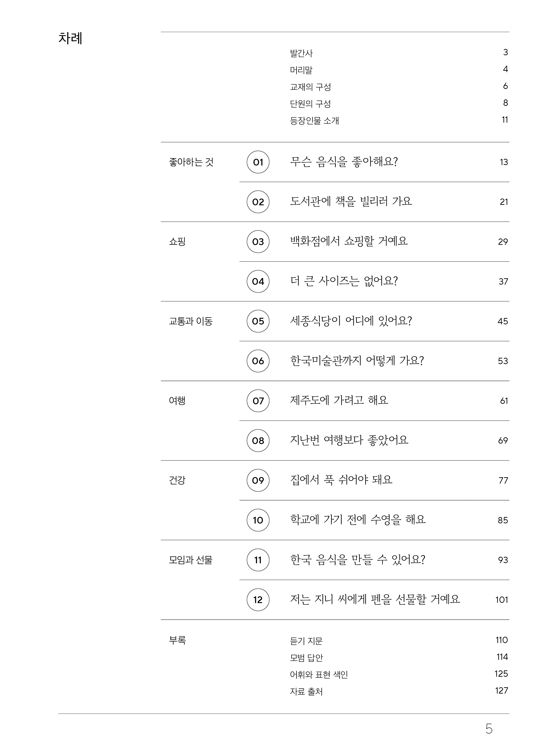Go to '도서관에 책을 빌리러 가요' chapter
The image size is (552, 756).
point(351,201)
